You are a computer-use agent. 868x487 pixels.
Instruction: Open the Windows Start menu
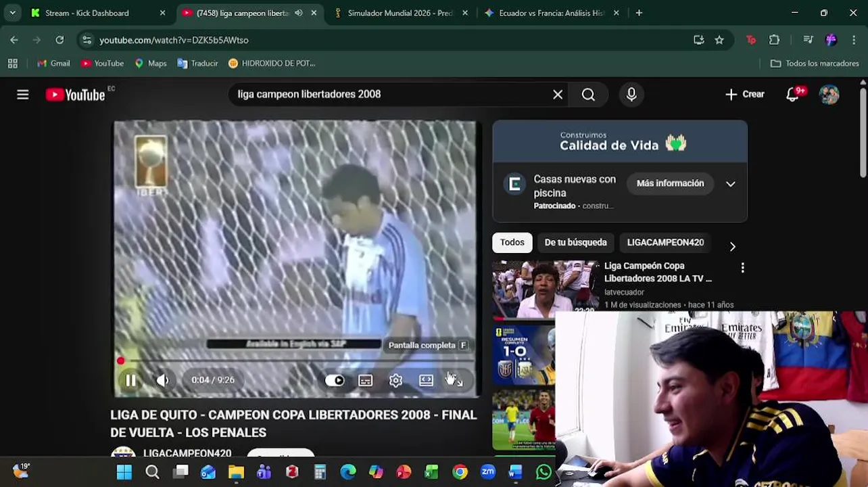(124, 472)
